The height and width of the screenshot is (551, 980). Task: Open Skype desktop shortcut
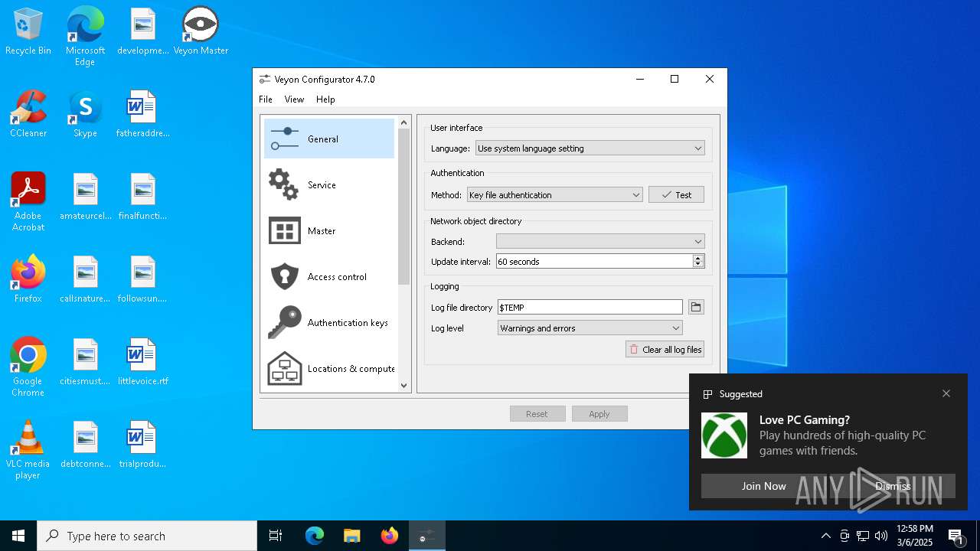pos(85,115)
